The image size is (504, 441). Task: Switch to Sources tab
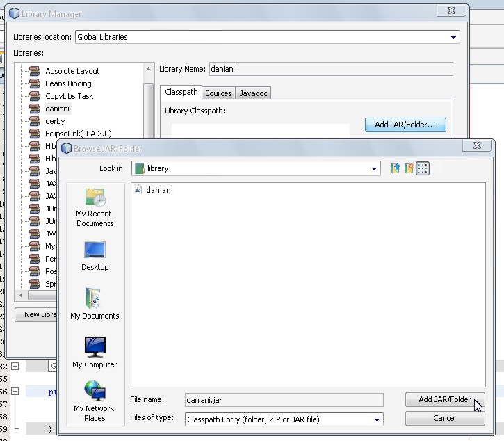click(218, 93)
